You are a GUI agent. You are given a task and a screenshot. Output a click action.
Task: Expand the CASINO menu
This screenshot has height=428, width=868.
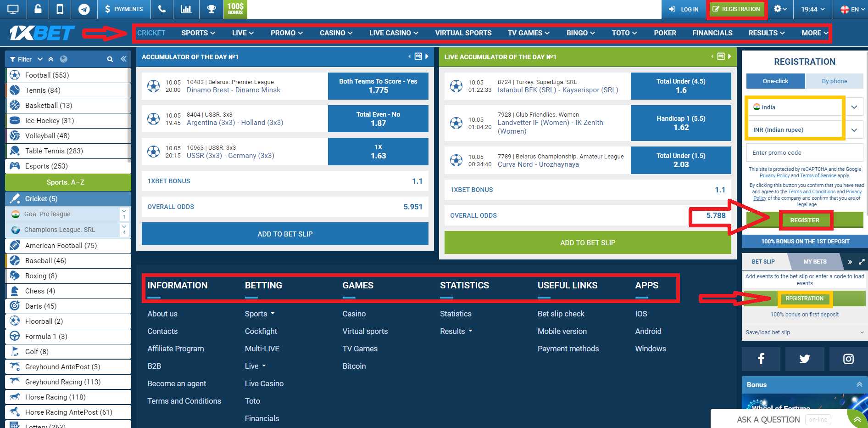point(336,33)
